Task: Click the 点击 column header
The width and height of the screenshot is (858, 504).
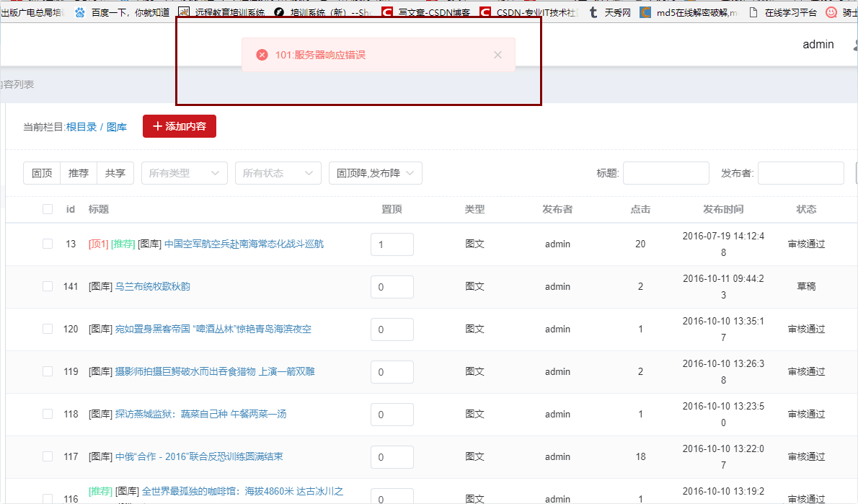Action: coord(640,209)
